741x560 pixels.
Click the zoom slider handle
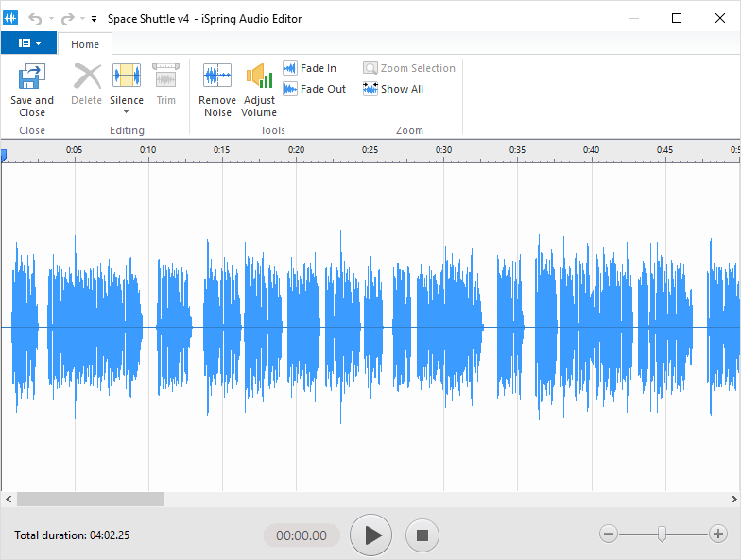(662, 535)
